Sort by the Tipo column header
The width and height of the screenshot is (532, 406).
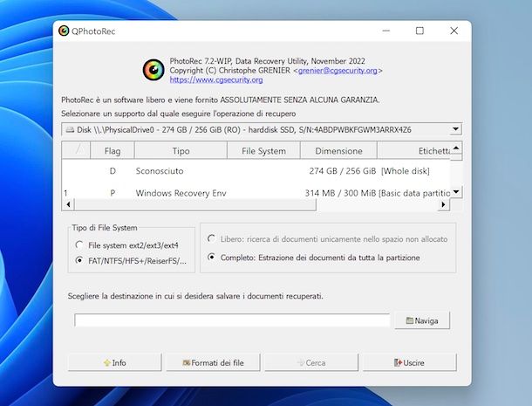coord(181,150)
